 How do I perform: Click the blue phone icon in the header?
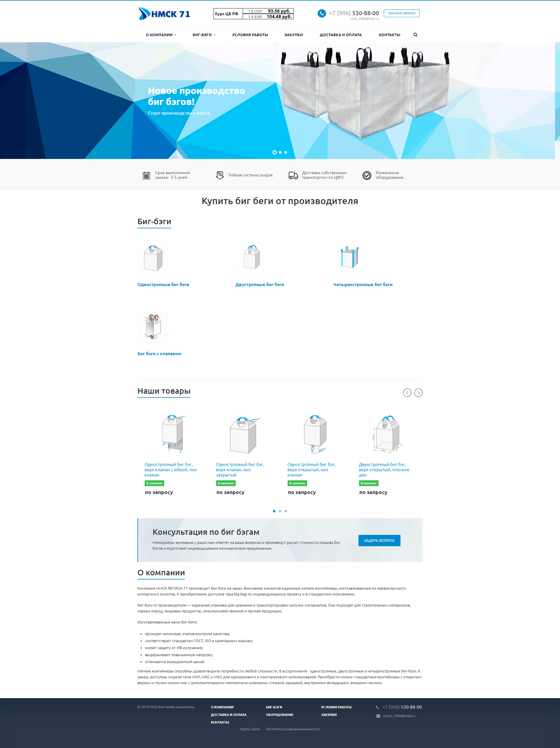point(322,13)
